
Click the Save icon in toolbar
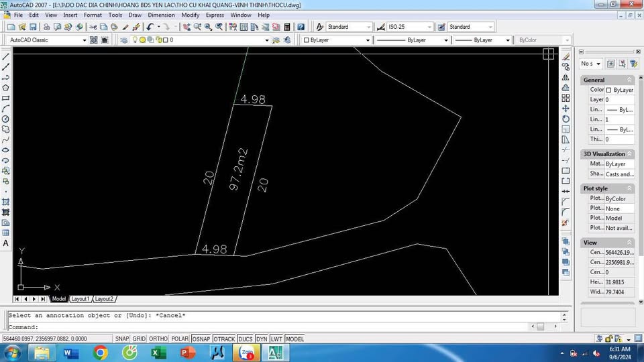coord(32,27)
